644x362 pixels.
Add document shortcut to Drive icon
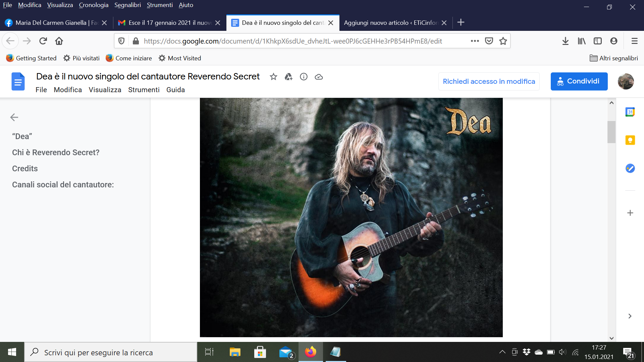[288, 77]
